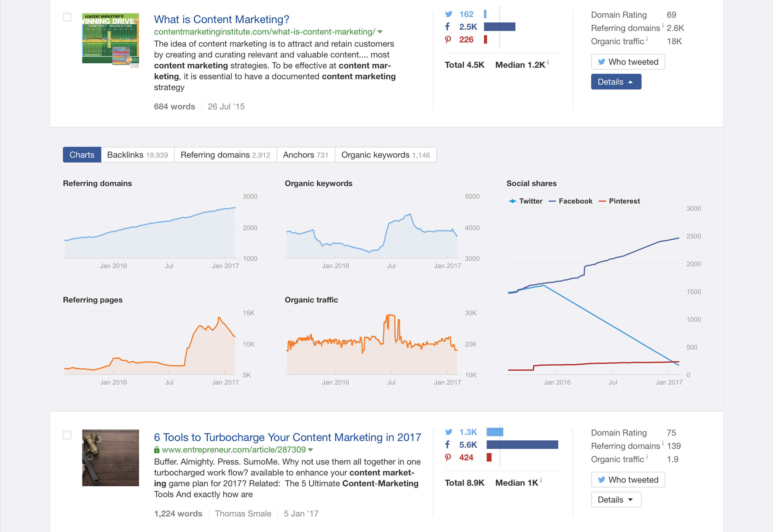Click the Twitter legend color marker
This screenshot has height=532, width=773.
click(x=512, y=201)
